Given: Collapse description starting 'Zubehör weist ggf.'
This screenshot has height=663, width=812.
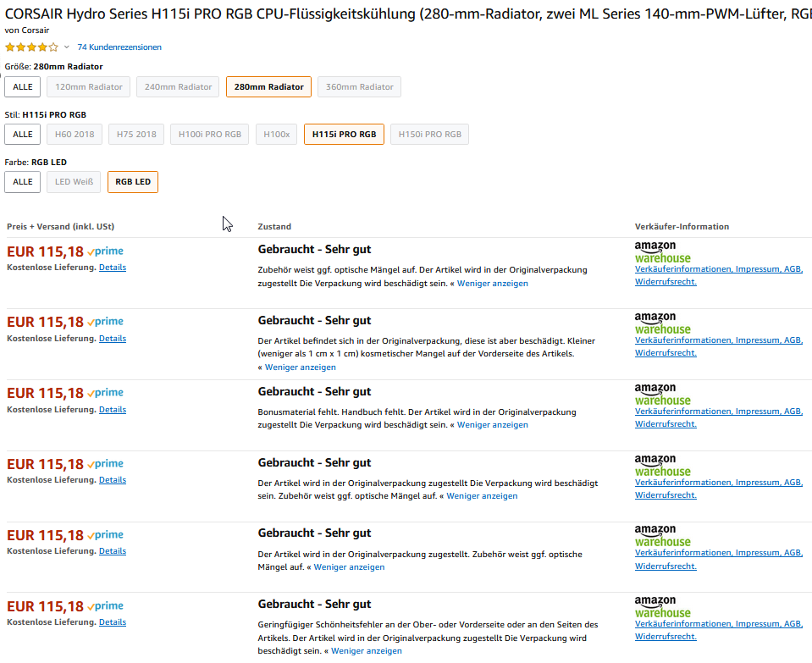Looking at the screenshot, I should [x=493, y=284].
